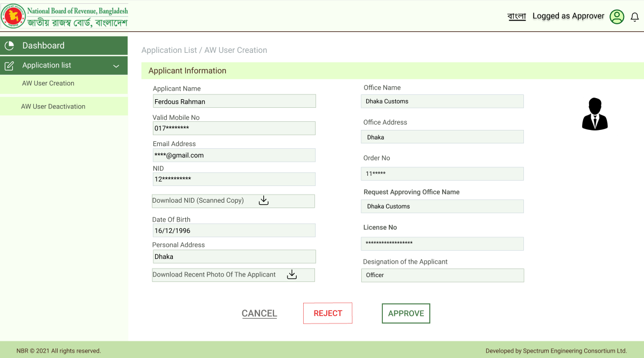Image resolution: width=644 pixels, height=358 pixels.
Task: Click the NID scanned copy download icon
Action: [264, 200]
